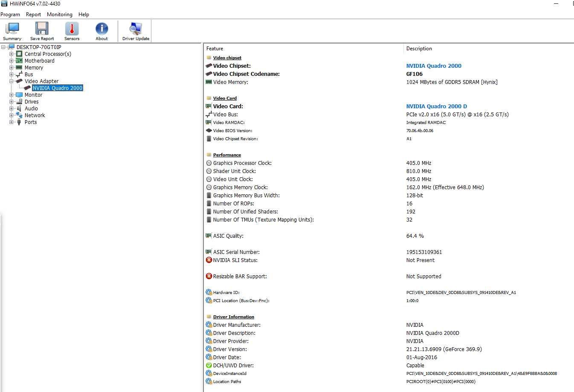Select the PCI Location row label
The height and width of the screenshot is (392, 574).
pyautogui.click(x=241, y=301)
